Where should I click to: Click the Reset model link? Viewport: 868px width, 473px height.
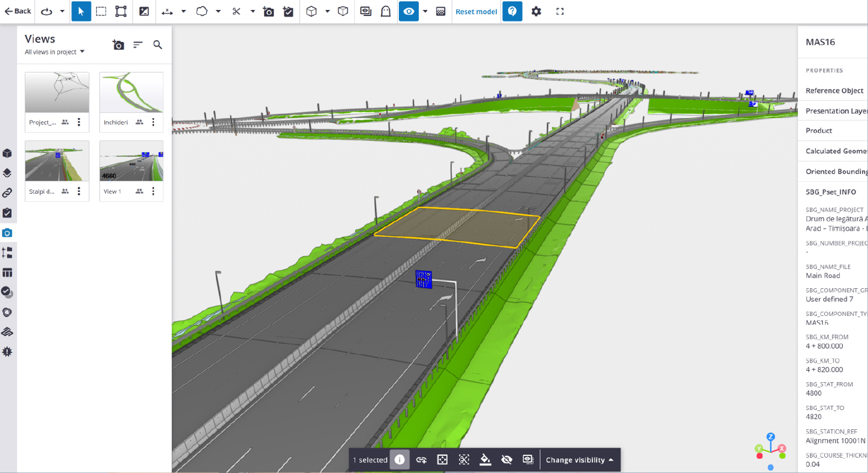pyautogui.click(x=476, y=12)
